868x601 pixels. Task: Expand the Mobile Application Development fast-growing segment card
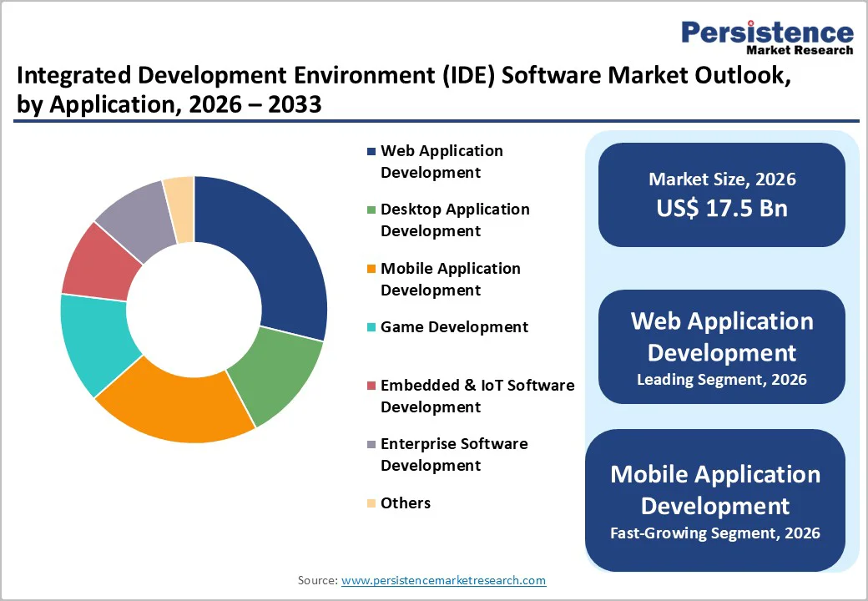(716, 501)
